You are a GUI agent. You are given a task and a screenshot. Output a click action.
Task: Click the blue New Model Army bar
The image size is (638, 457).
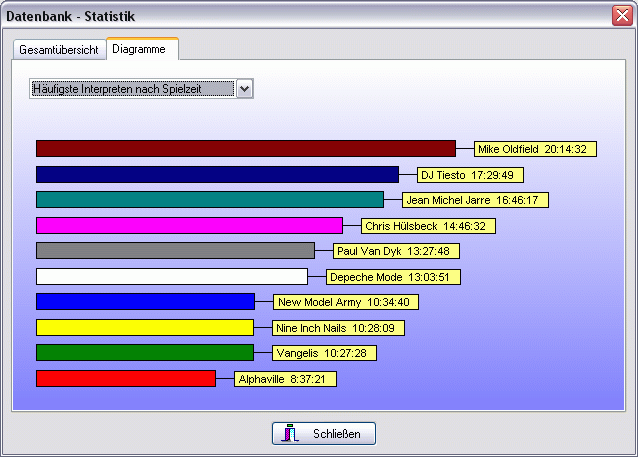tap(145, 302)
